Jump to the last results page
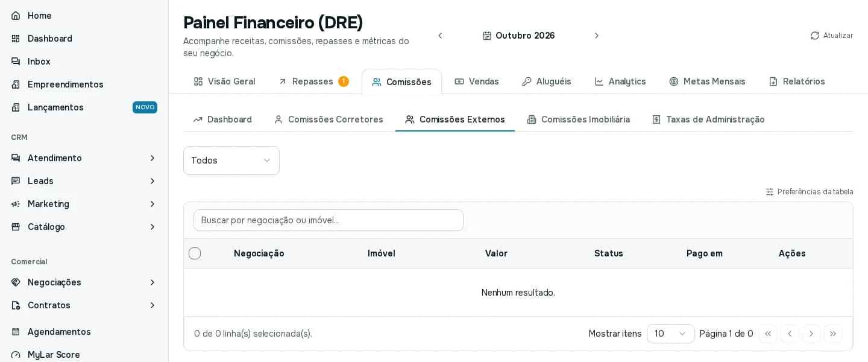 coord(833,334)
